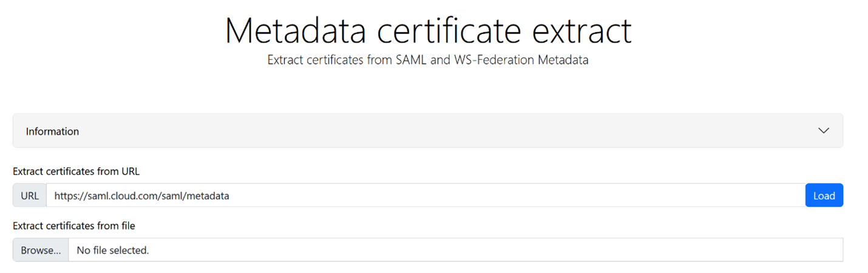This screenshot has width=868, height=273.
Task: Click the saml.cloud.com address text
Action: click(x=141, y=196)
